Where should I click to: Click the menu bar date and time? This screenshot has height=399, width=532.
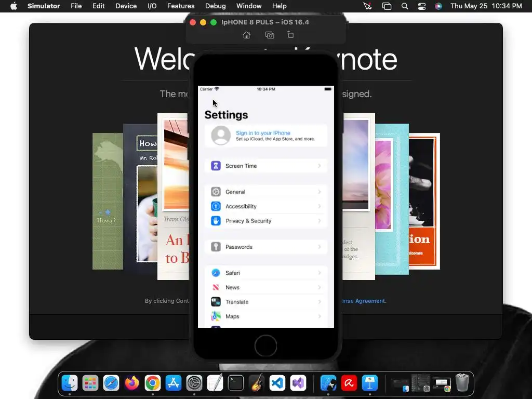[486, 6]
